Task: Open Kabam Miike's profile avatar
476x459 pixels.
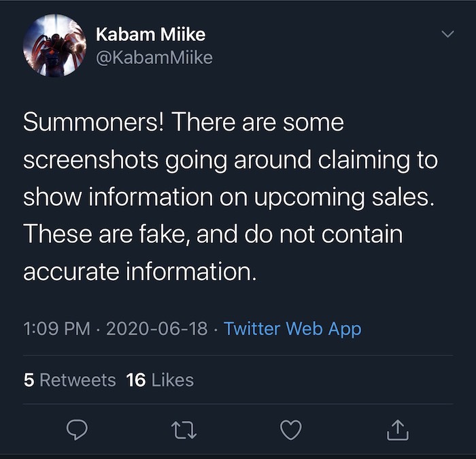Action: click(x=54, y=45)
